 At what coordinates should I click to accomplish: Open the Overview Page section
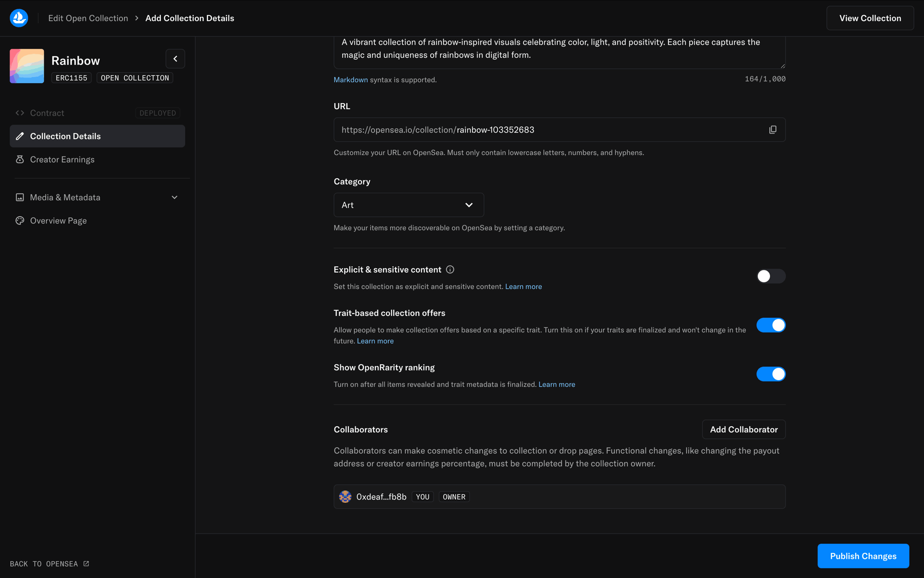click(97, 221)
